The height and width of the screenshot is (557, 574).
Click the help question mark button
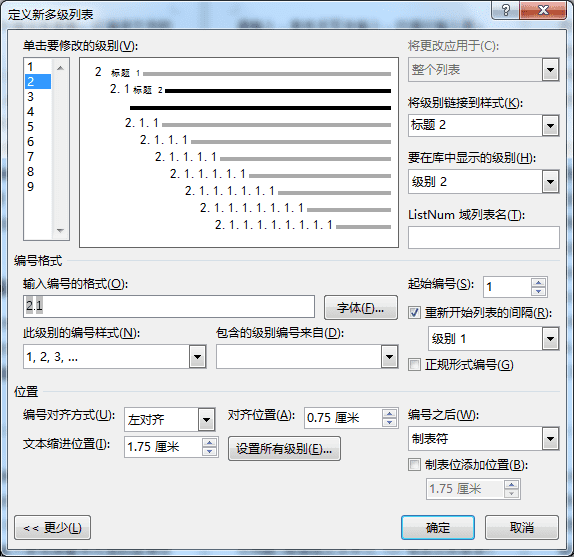[506, 10]
